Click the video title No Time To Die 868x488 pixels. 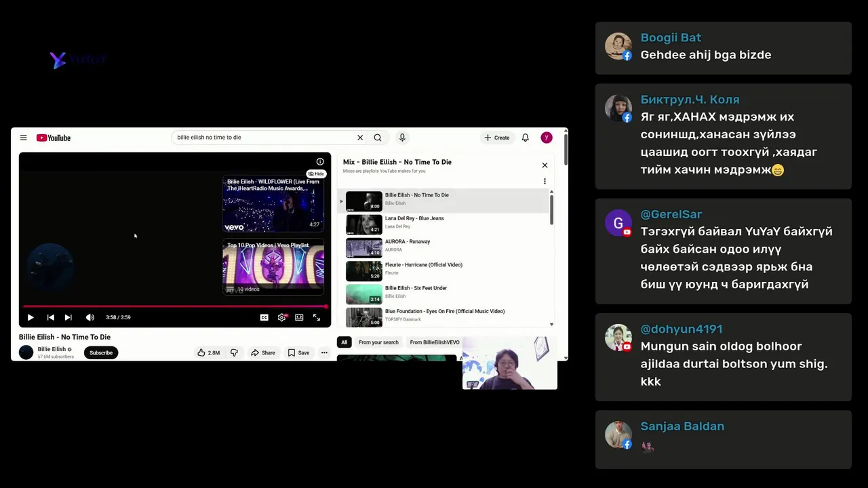click(x=64, y=337)
